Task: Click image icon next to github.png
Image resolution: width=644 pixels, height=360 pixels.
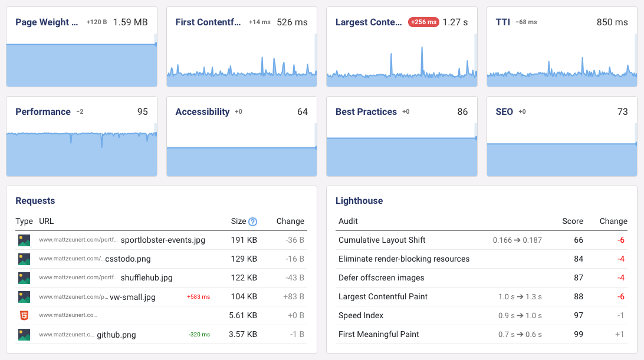Action: (x=24, y=335)
